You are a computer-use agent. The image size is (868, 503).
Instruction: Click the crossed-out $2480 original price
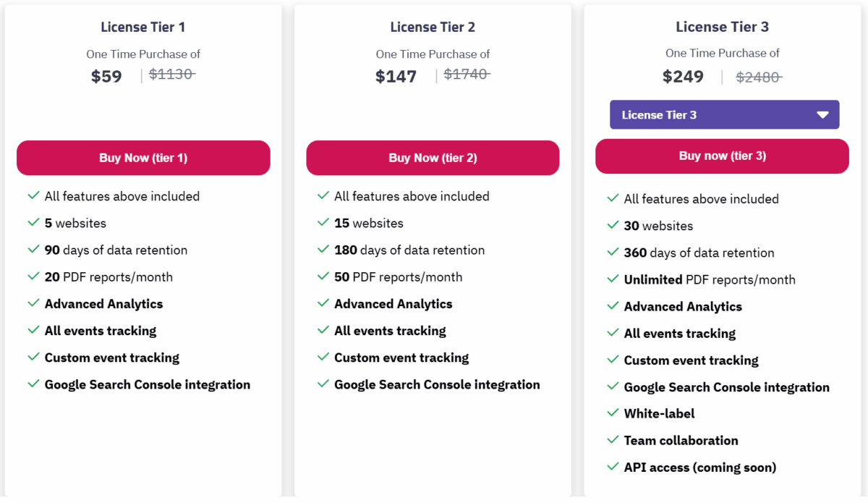759,77
